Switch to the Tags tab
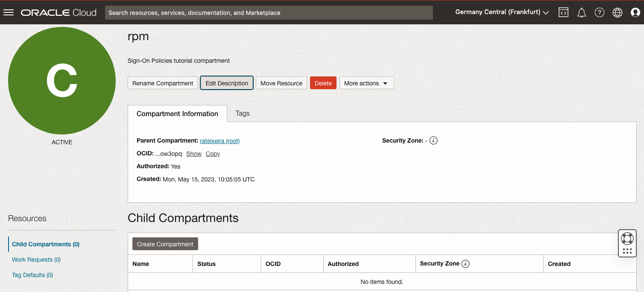Viewport: 644px width, 292px height. [243, 113]
